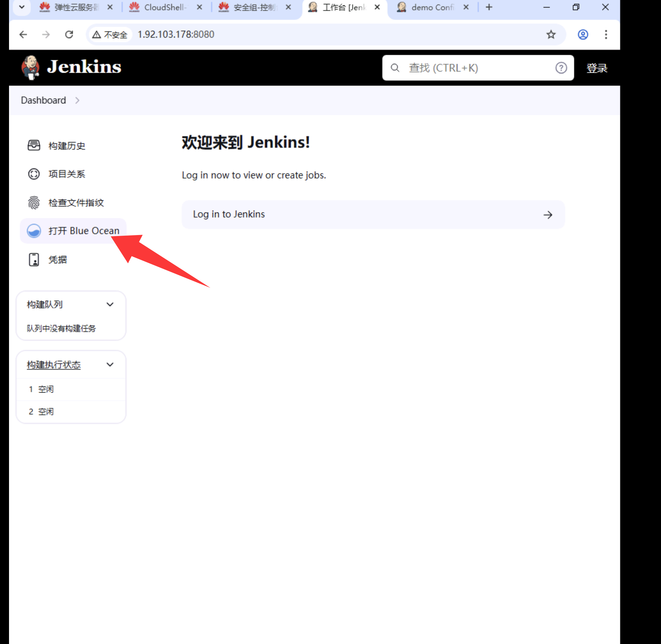Switch to the CloudShell tab

pyautogui.click(x=164, y=7)
